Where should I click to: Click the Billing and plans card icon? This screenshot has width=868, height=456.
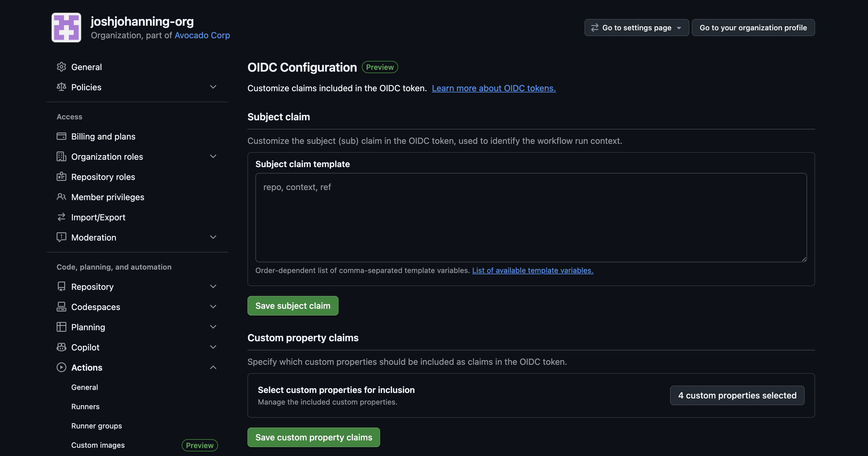click(61, 136)
